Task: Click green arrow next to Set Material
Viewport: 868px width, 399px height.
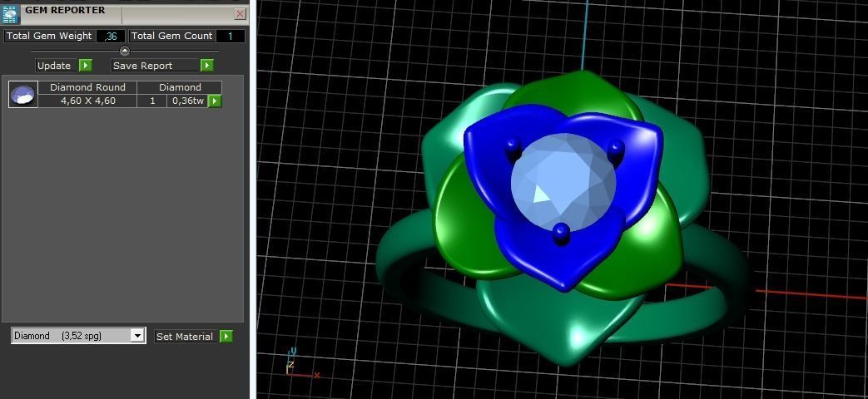Action: tap(226, 336)
